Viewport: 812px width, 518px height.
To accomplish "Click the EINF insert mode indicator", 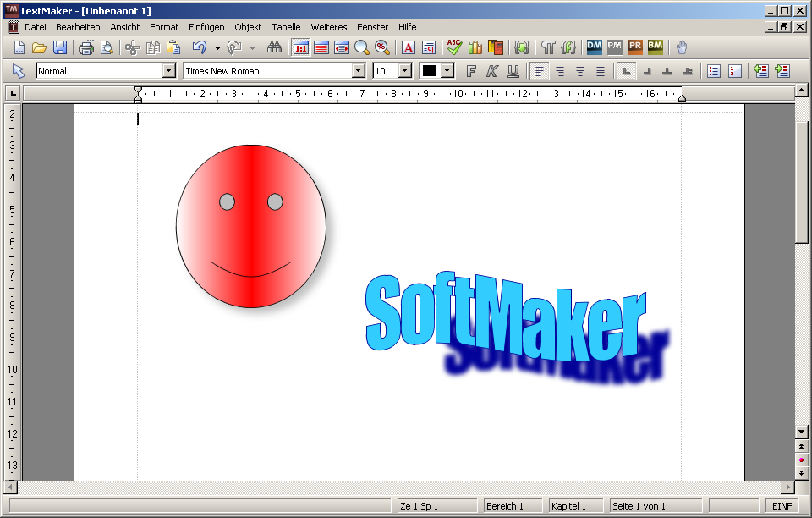I will [782, 506].
